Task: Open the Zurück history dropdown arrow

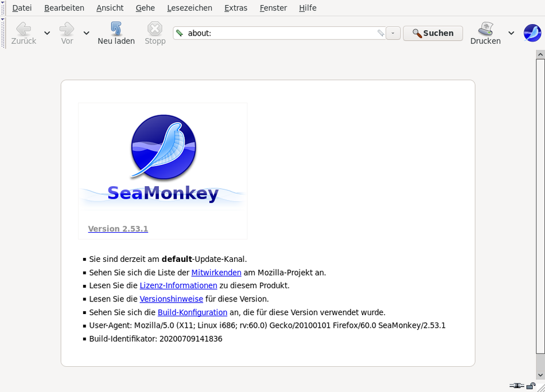Action: click(47, 33)
